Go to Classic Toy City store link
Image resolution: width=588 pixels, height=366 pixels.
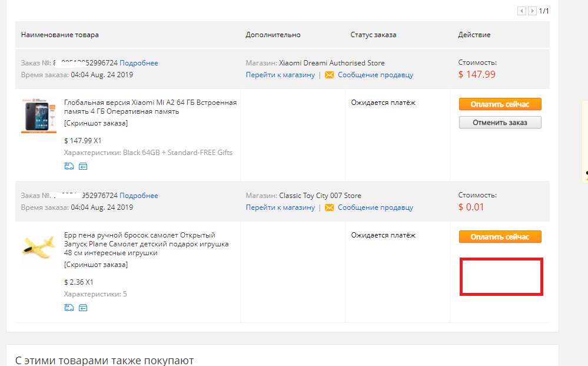[280, 207]
